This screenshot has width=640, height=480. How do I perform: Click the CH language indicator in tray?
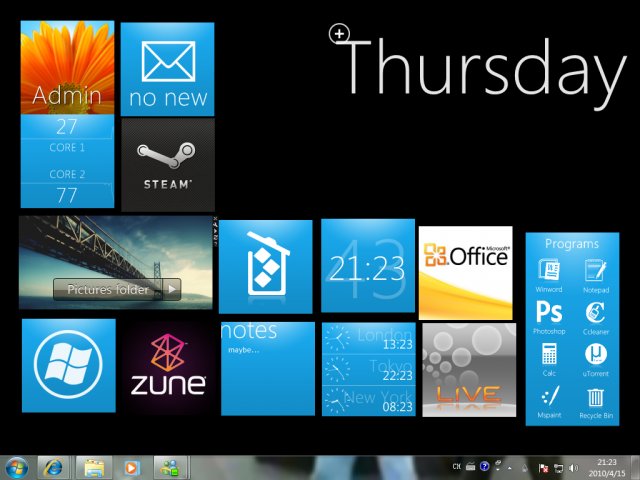pos(457,466)
